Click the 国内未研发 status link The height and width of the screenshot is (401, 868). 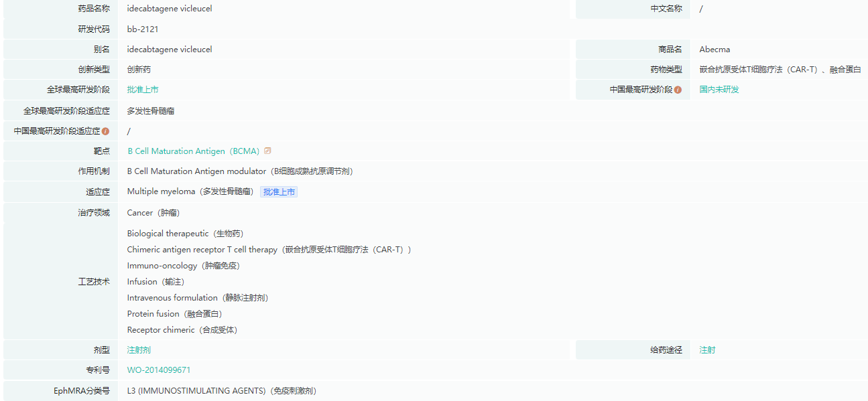[x=719, y=90]
